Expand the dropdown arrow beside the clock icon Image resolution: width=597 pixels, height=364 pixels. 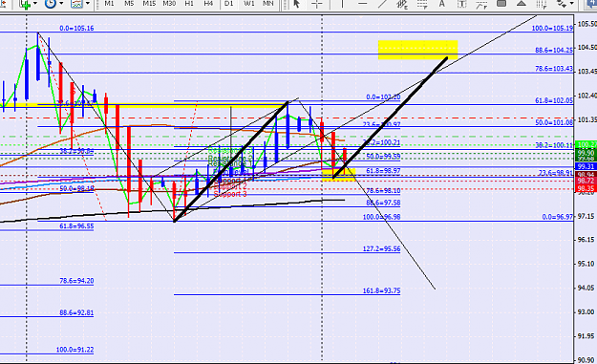coord(61,4)
